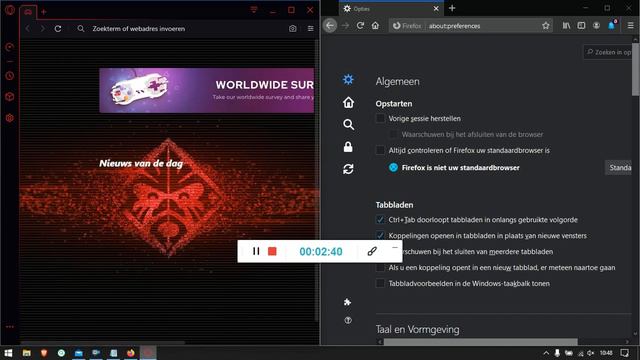Open a new Firefox tab
Image resolution: width=640 pixels, height=360 pixels.
point(452,8)
